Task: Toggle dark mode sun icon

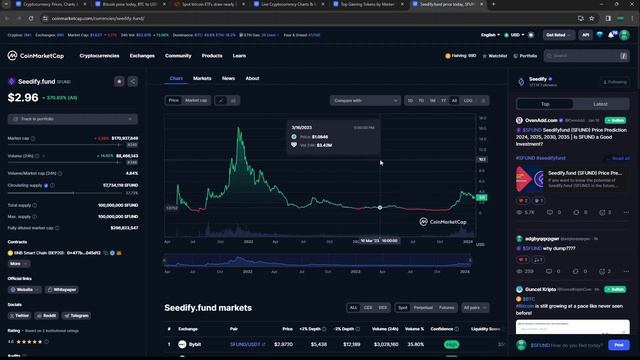Action: coord(531,35)
